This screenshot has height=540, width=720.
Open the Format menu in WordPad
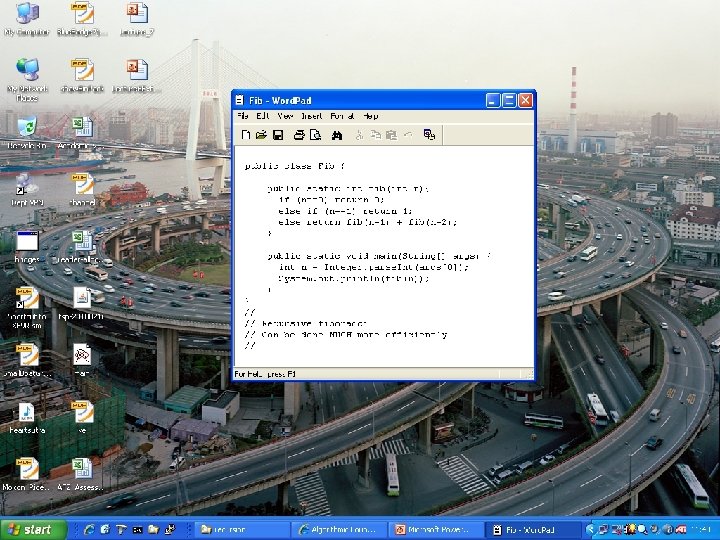pos(342,116)
